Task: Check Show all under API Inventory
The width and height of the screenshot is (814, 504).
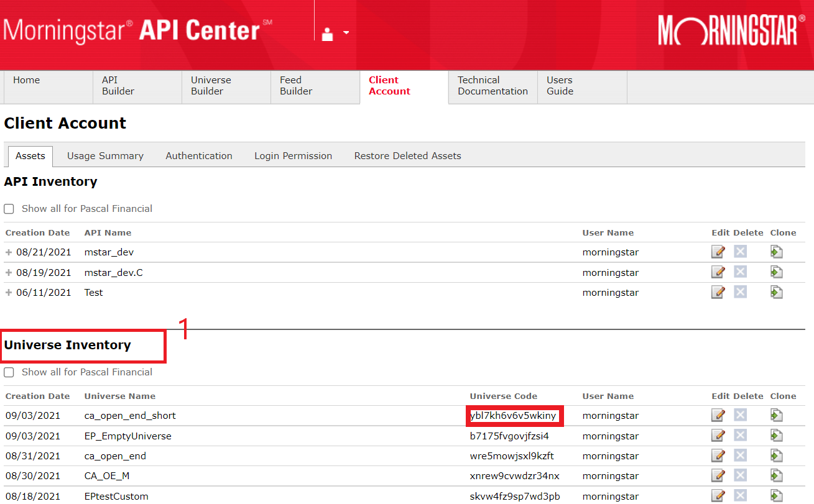Action: [9, 209]
